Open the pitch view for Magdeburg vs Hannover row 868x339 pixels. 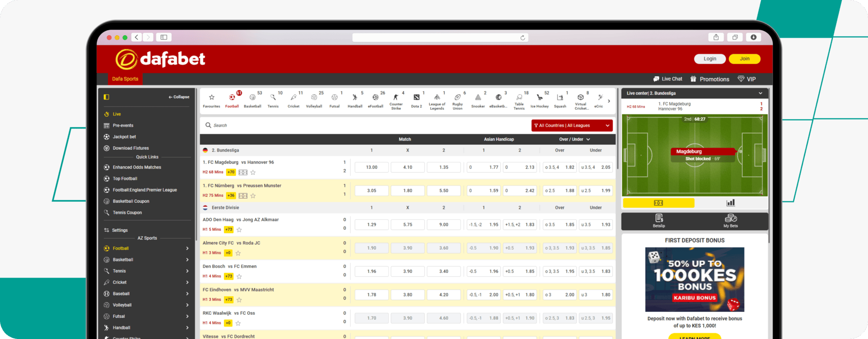[x=243, y=172]
